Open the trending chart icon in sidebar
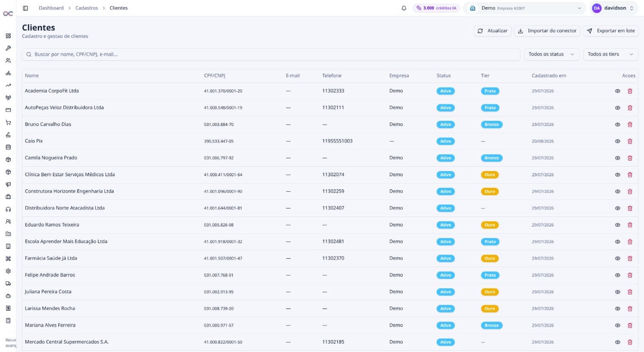Viewport: 644px width, 352px height. (x=8, y=86)
